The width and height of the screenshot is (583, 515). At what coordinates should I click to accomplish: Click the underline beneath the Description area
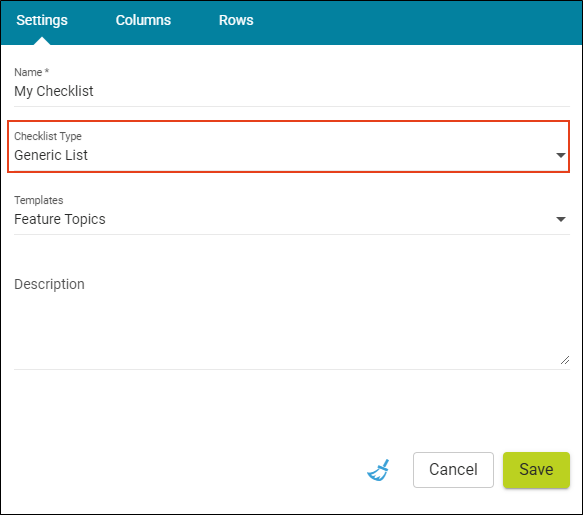click(292, 369)
